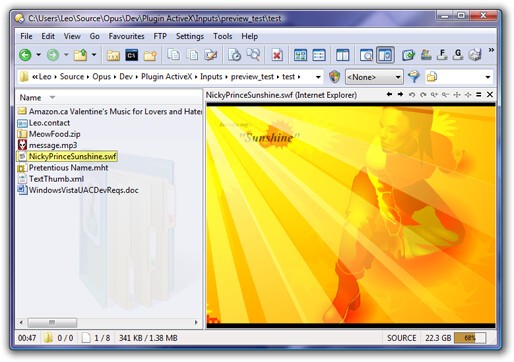Click the Find files magnifier icon

tap(253, 55)
